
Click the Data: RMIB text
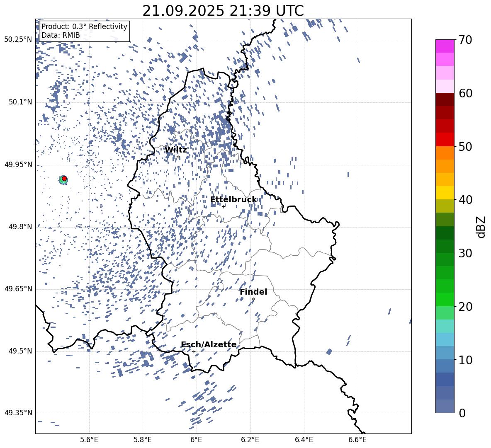pos(61,35)
